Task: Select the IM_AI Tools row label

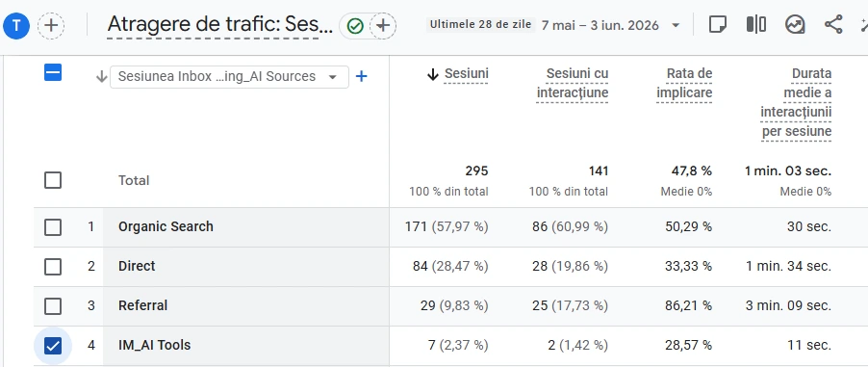Action: pos(154,345)
